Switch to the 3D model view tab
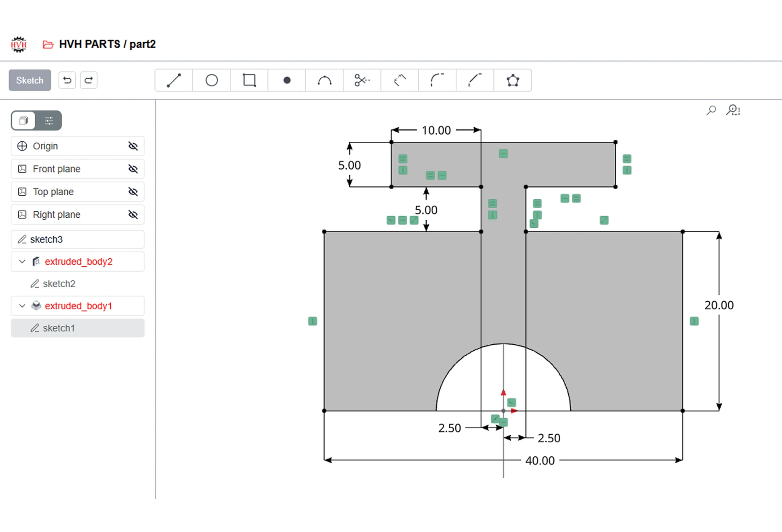Screen dimensions: 782x532 click(24, 120)
